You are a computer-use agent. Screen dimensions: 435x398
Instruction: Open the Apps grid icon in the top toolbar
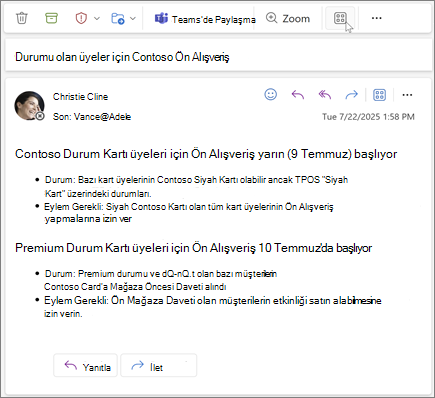point(340,18)
